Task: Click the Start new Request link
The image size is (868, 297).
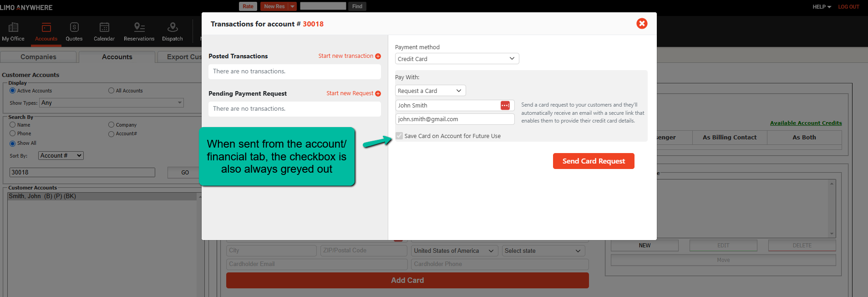Action: pyautogui.click(x=350, y=93)
